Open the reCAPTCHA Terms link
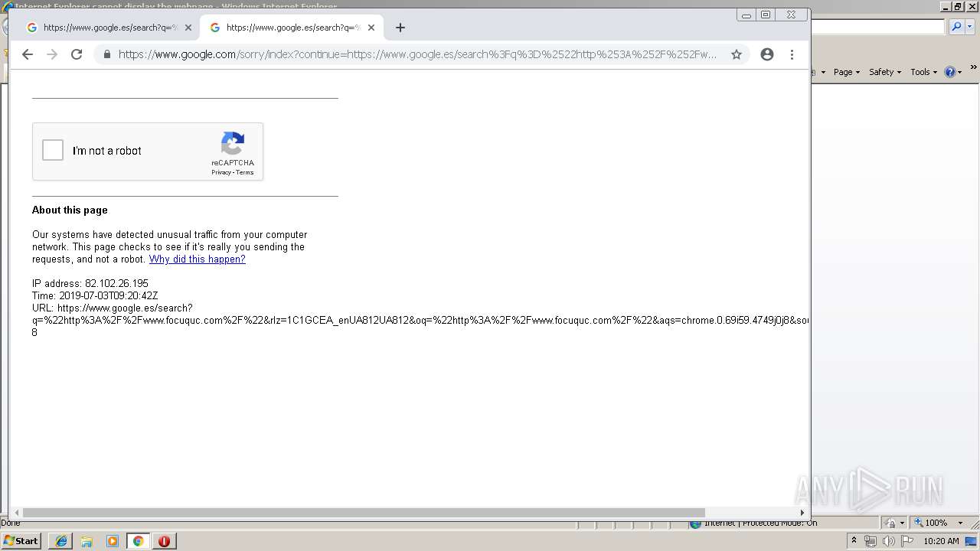The height and width of the screenshot is (551, 980). 245,172
